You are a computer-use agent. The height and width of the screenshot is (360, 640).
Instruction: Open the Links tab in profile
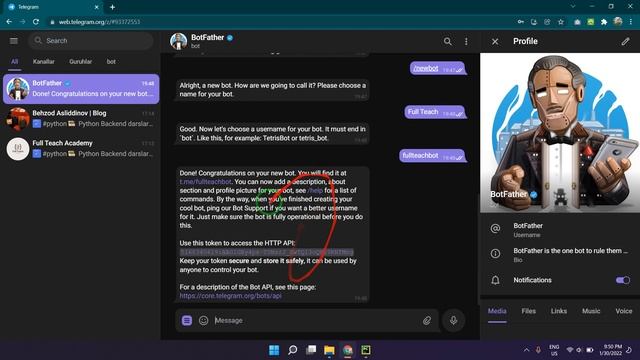point(559,311)
